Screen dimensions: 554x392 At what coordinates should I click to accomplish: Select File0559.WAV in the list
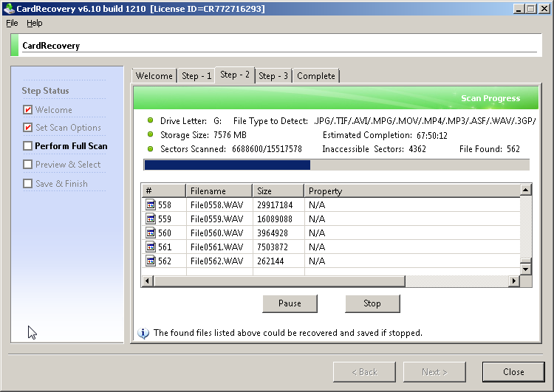point(217,219)
